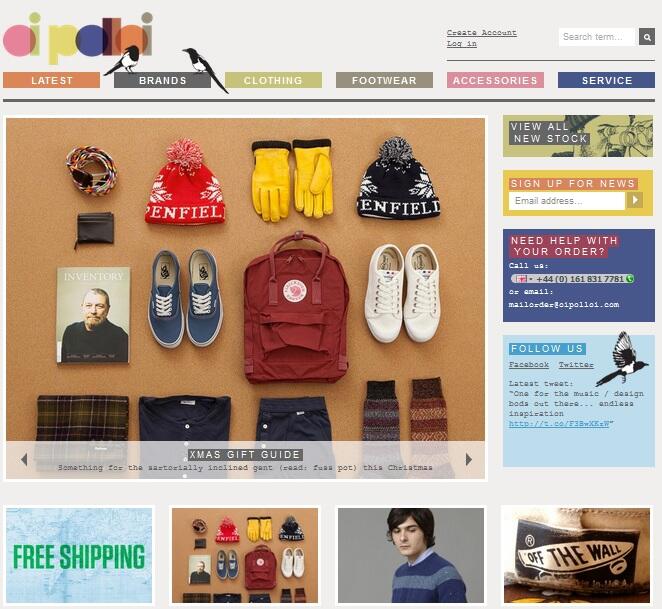
Task: Submit email with the newsletter arrow button
Action: [635, 200]
